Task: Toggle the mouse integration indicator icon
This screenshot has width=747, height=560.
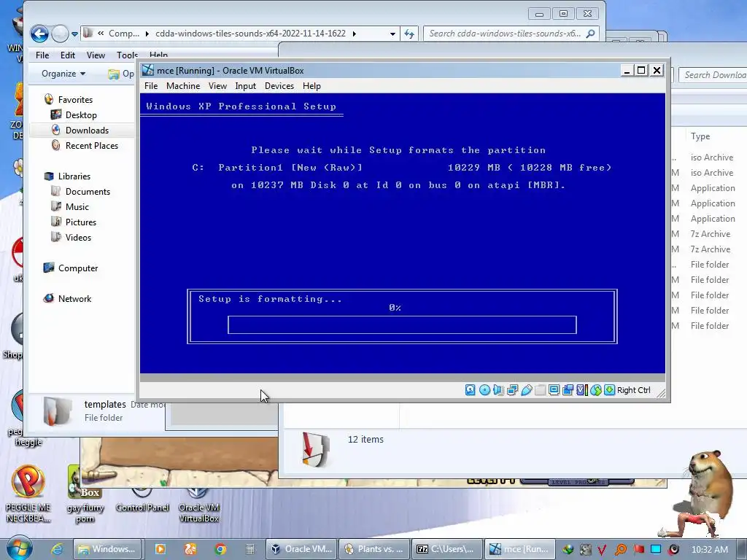Action: (595, 390)
